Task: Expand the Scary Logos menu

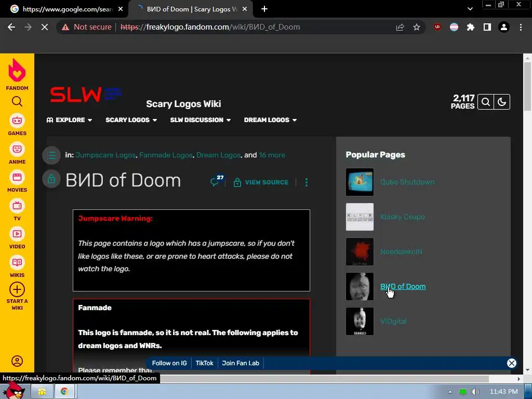Action: (x=131, y=120)
